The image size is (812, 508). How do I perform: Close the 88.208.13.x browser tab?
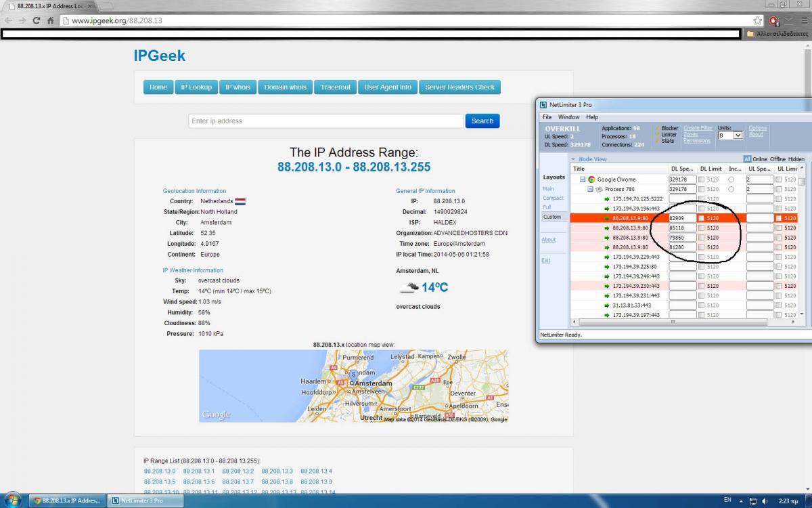click(88, 5)
